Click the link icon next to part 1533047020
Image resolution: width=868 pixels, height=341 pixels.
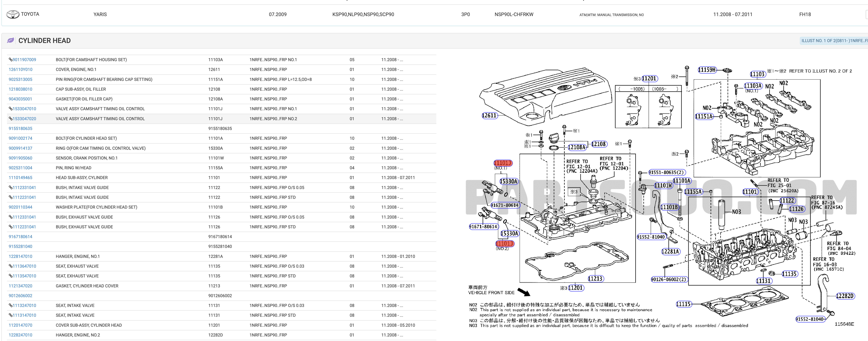pos(10,119)
